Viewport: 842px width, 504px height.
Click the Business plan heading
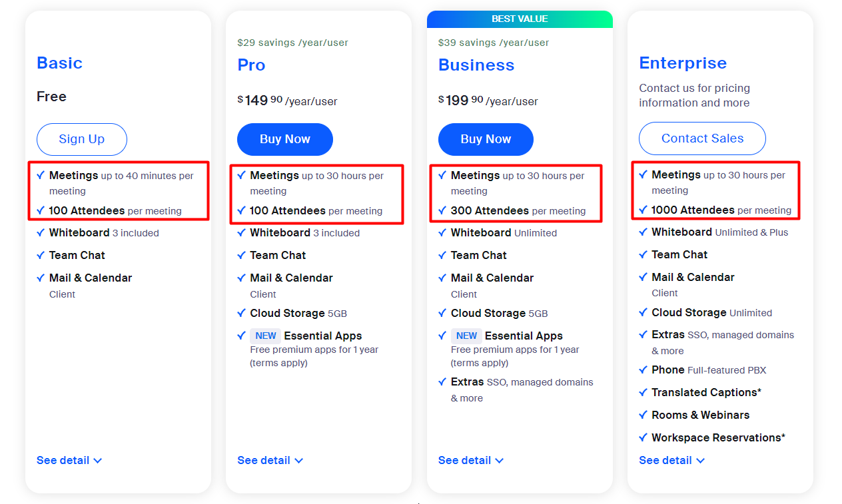coord(476,65)
